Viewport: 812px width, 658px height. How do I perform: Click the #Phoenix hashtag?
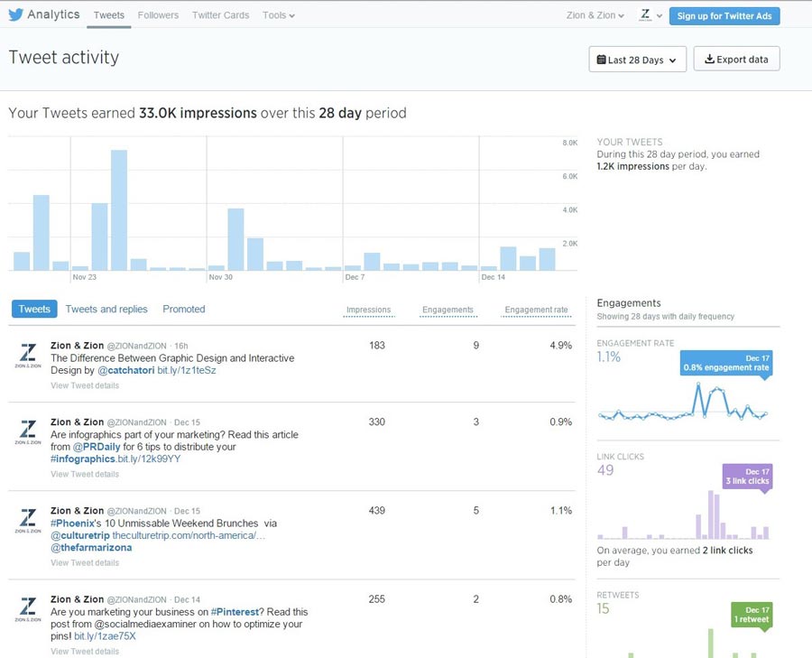[72, 524]
